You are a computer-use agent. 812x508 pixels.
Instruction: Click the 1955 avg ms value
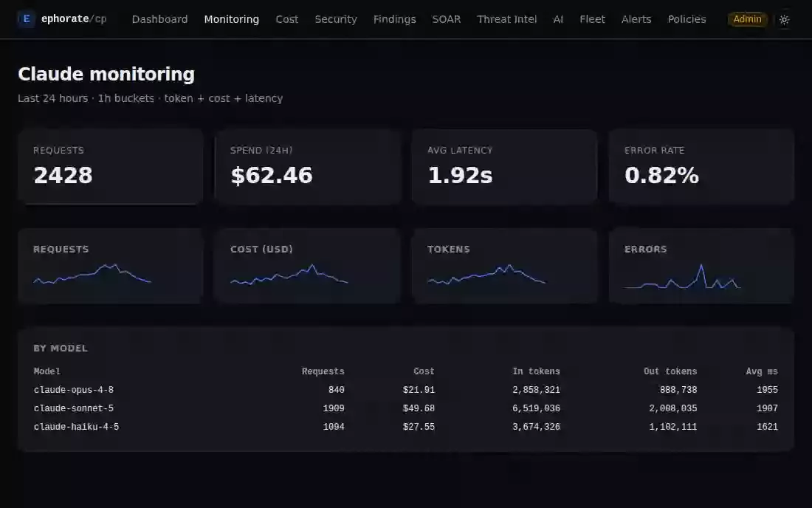tap(767, 390)
